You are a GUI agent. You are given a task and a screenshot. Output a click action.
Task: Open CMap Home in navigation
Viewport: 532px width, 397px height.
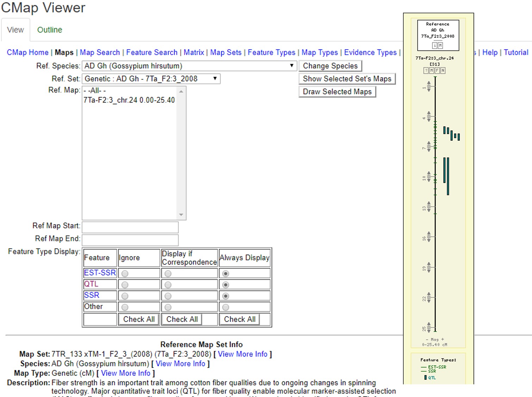pyautogui.click(x=28, y=53)
